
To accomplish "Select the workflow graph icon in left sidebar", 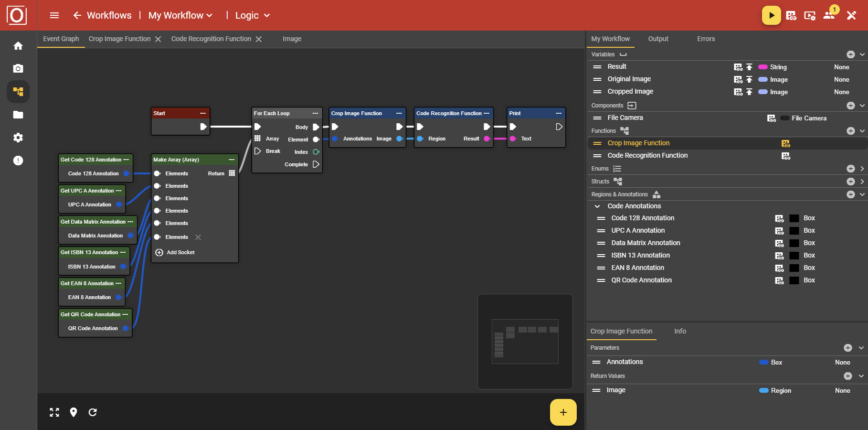I will (x=18, y=92).
